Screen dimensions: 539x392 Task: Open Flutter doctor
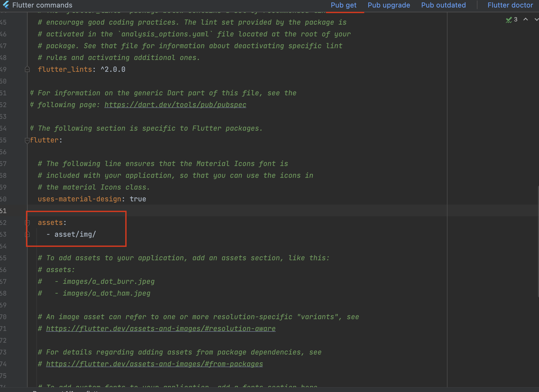tap(510, 5)
